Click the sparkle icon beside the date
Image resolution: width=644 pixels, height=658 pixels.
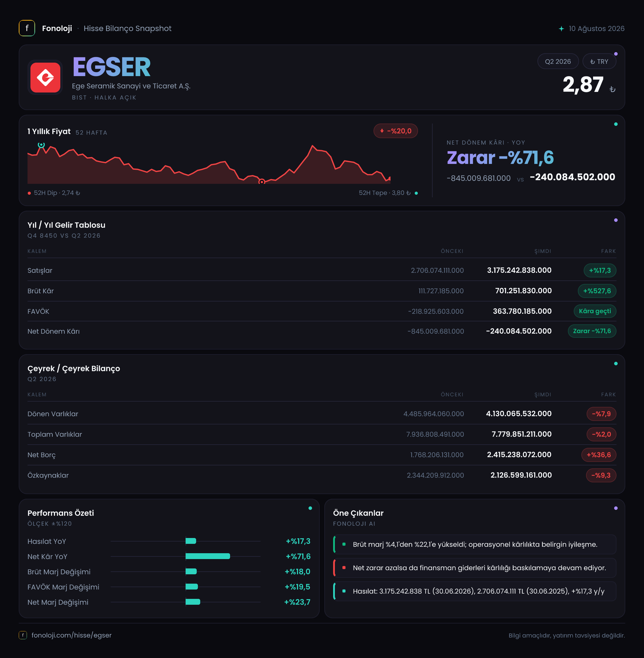click(561, 28)
